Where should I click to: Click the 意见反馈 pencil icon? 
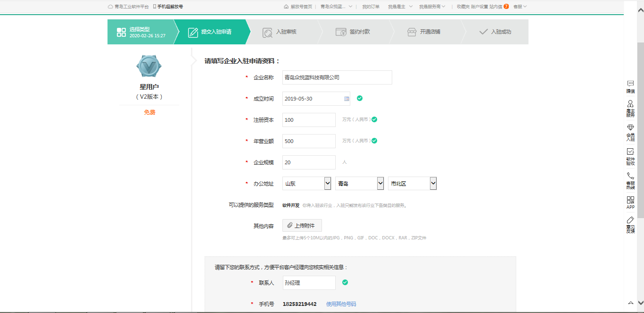tap(630, 220)
